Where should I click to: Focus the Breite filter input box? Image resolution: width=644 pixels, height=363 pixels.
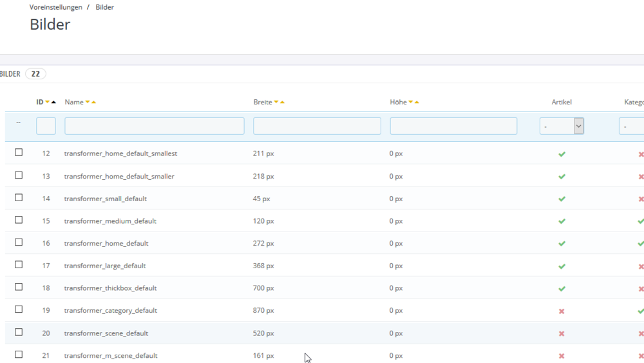(317, 126)
